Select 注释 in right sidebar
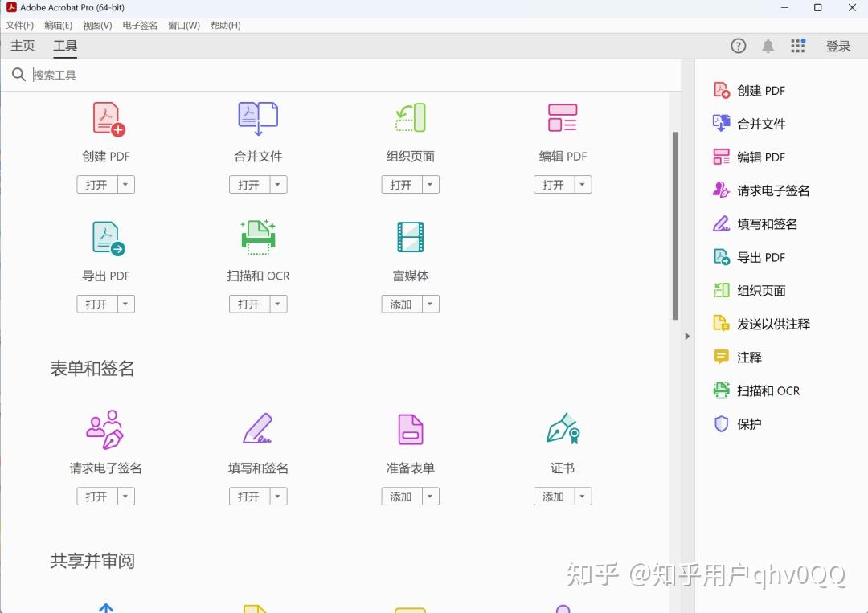 [x=737, y=357]
